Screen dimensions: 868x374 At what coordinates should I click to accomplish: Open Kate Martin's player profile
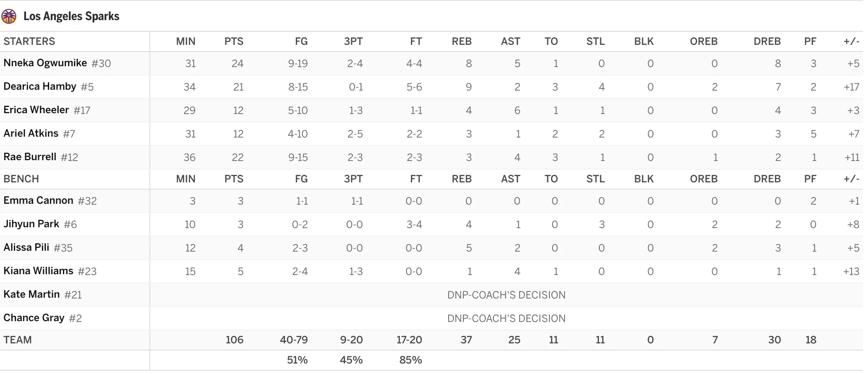31,294
